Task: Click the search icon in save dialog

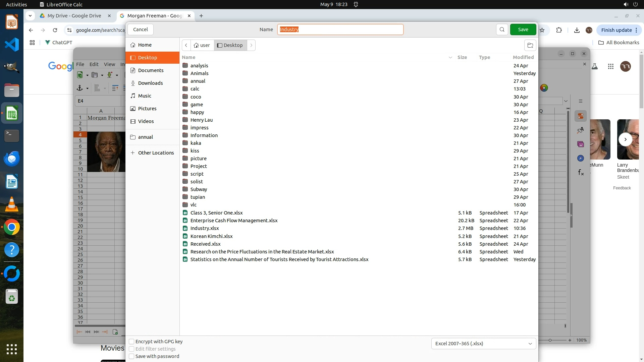Action: tap(502, 29)
